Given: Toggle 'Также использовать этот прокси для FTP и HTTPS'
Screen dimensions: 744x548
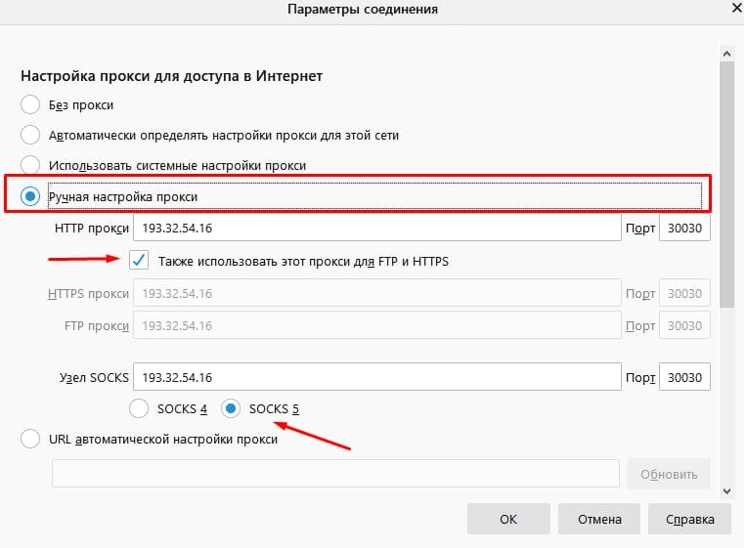Looking at the screenshot, I should point(139,260).
